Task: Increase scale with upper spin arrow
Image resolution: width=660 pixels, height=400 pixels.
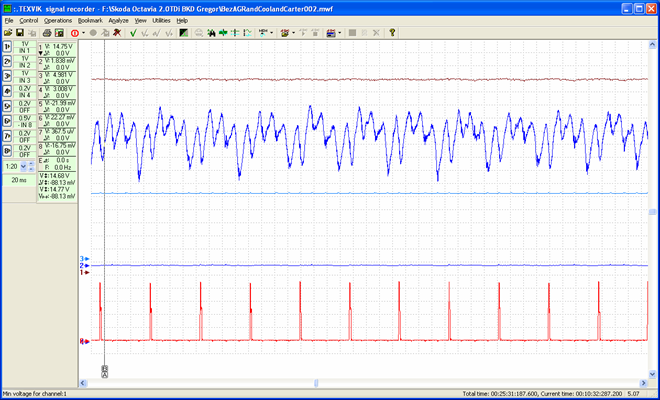Action: click(31, 164)
